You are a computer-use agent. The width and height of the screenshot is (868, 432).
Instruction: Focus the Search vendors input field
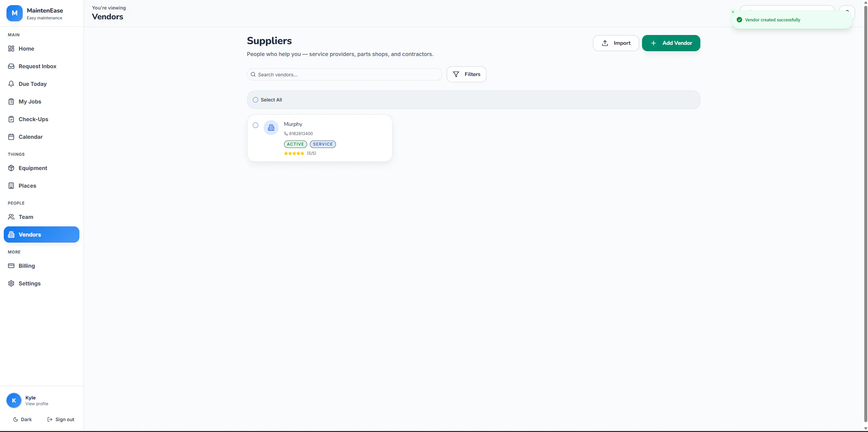(x=344, y=74)
